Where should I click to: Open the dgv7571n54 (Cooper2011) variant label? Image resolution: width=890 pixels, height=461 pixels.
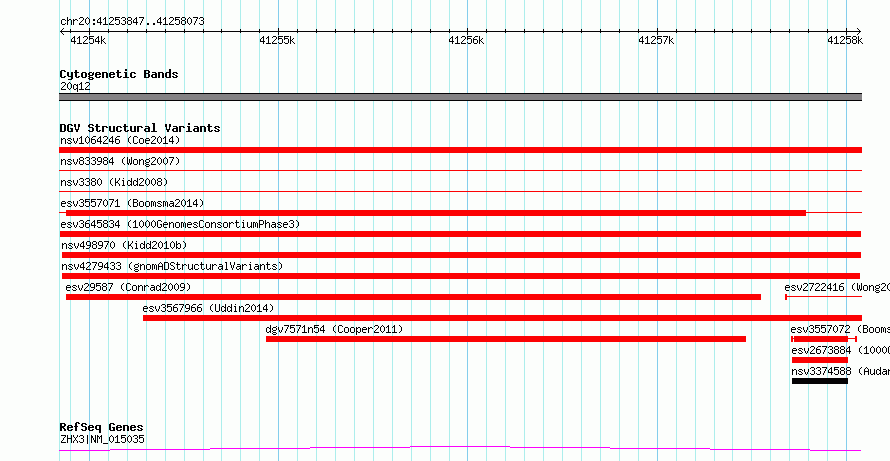[334, 329]
